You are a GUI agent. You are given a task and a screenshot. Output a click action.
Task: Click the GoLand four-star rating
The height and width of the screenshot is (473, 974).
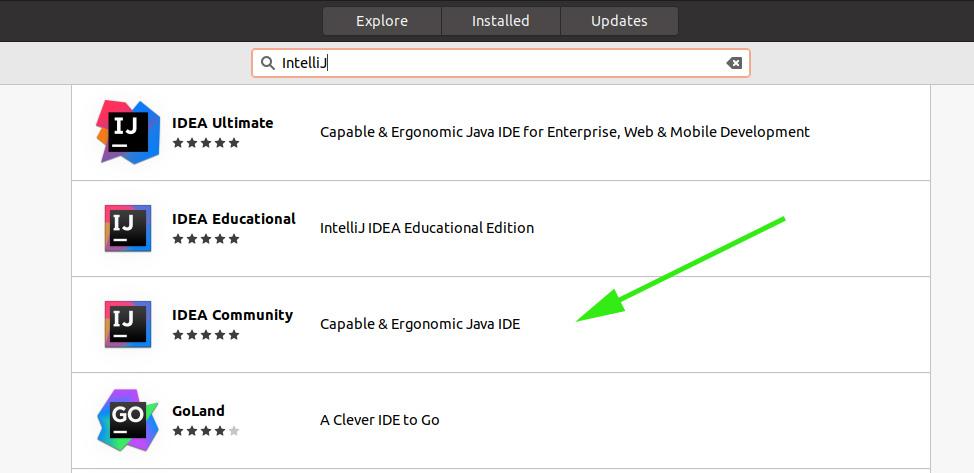pos(206,431)
